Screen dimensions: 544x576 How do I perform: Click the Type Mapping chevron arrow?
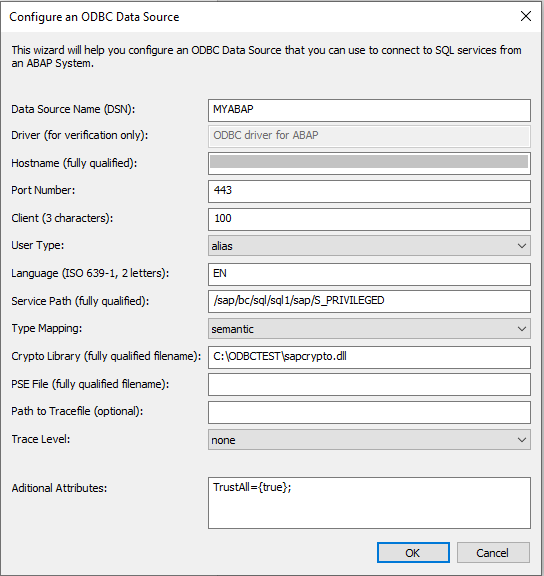(522, 329)
